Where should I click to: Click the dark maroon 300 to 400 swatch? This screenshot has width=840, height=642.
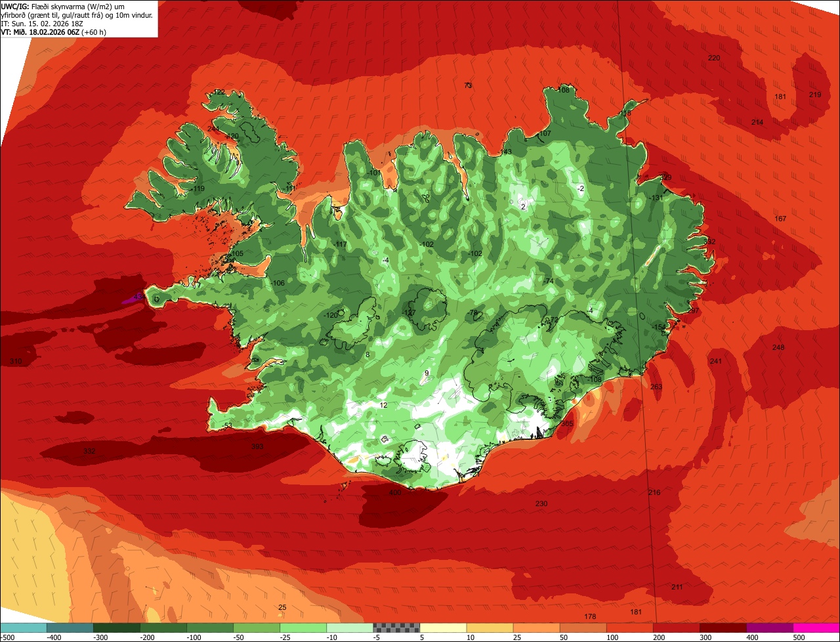tap(723, 628)
